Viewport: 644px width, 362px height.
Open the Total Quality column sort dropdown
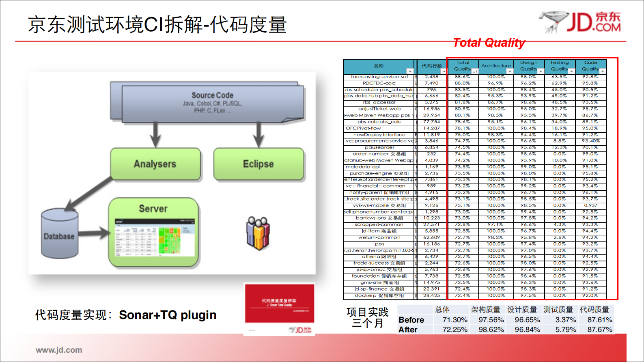click(475, 71)
